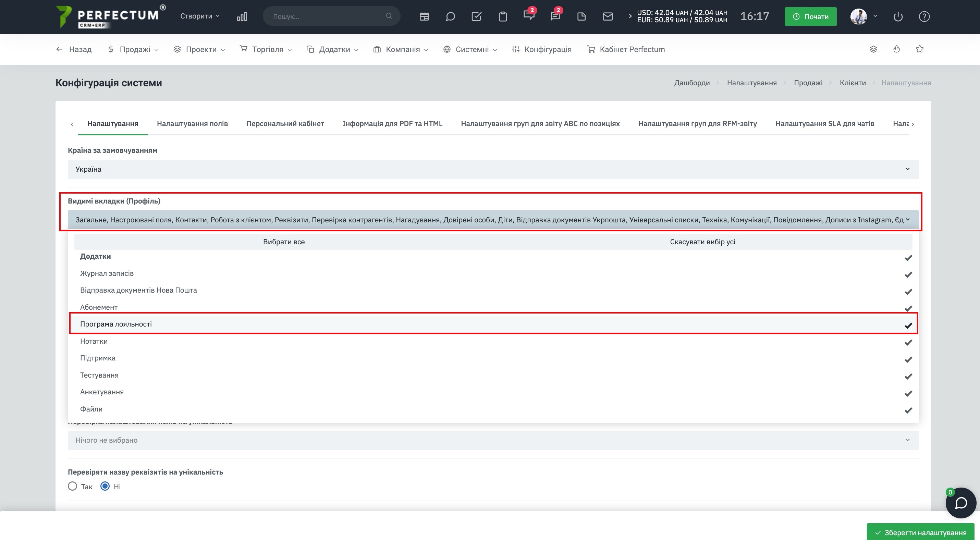
Task: Expand the user avatar dropdown chevron
Action: 875,16
